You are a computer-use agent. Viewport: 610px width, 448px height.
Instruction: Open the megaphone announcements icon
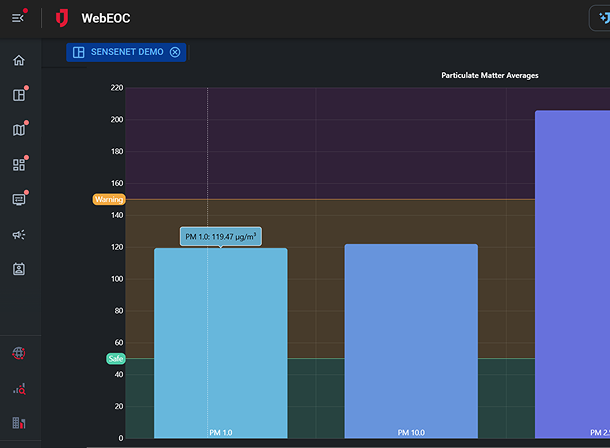click(x=18, y=235)
